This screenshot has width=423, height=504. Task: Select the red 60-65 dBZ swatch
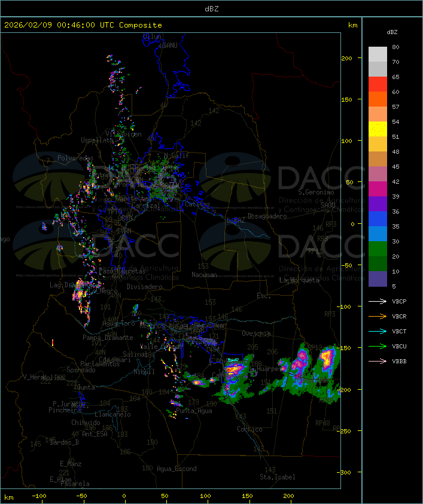[x=378, y=84]
